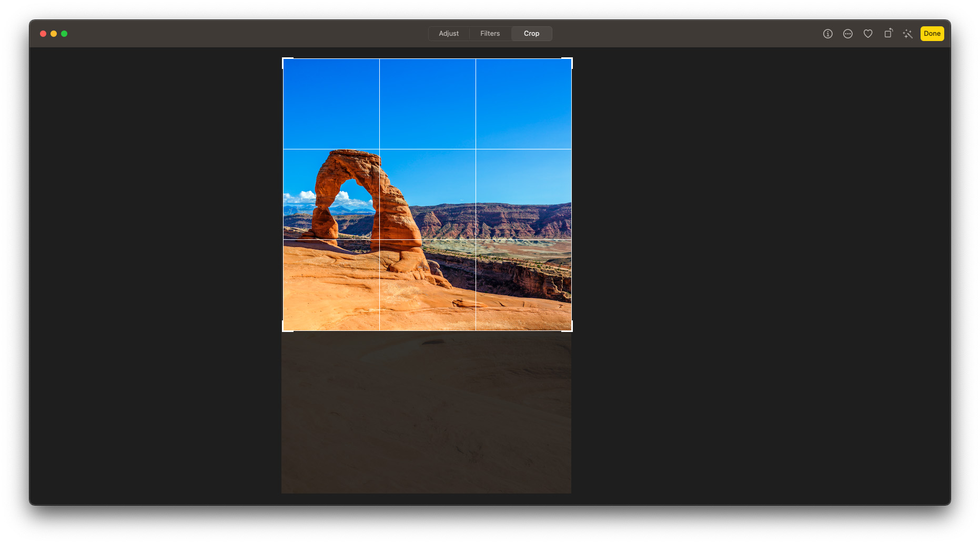Enter full screen with green button
The height and width of the screenshot is (544, 980).
point(64,34)
